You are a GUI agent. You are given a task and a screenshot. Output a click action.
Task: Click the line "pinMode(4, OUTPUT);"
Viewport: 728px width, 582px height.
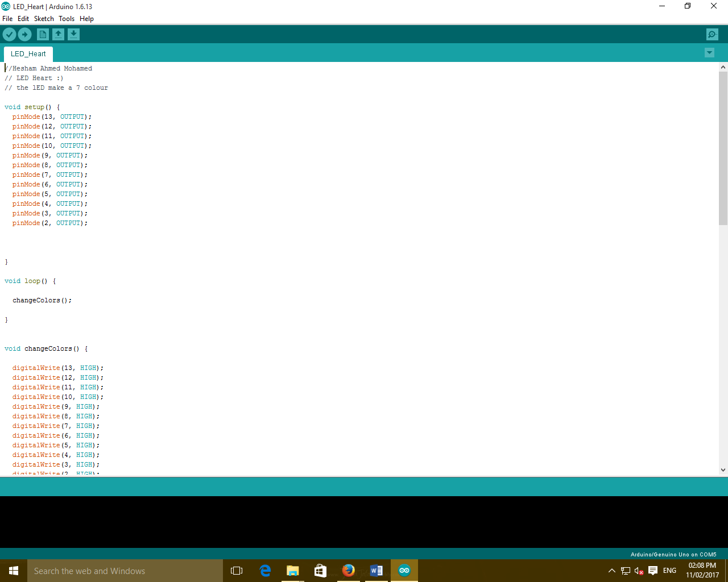coord(50,203)
